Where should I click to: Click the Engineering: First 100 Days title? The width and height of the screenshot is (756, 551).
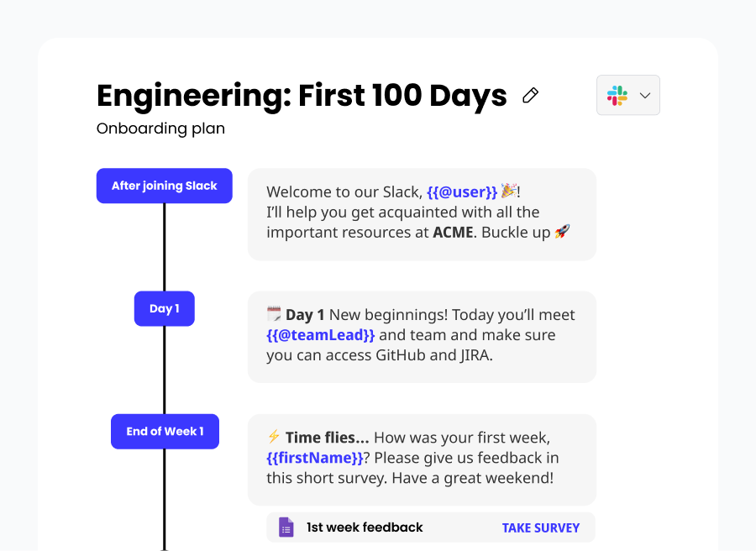[302, 96]
